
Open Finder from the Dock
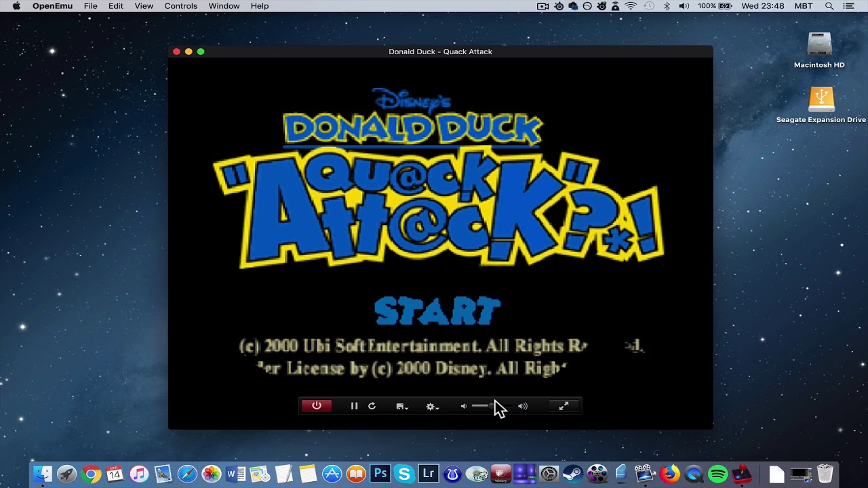pos(43,474)
